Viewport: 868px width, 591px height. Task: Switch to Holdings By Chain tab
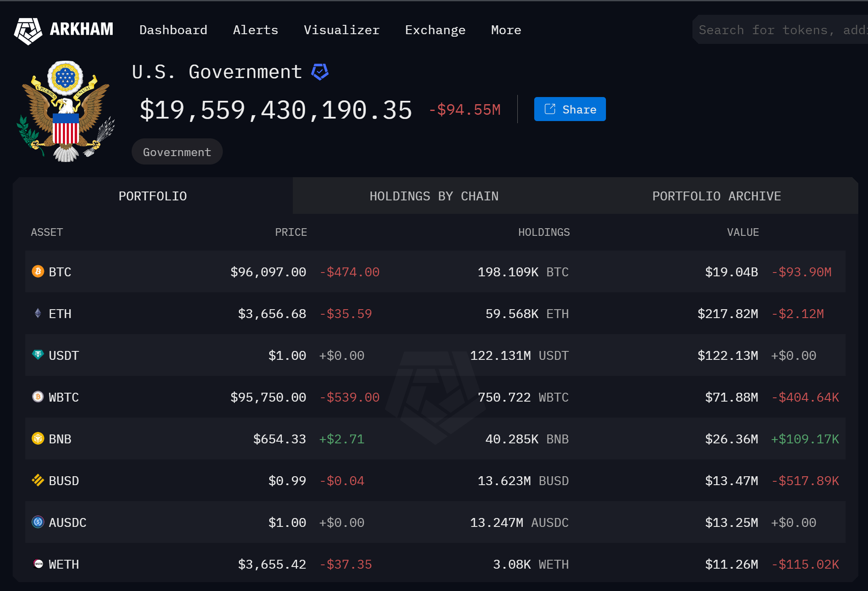[434, 196]
